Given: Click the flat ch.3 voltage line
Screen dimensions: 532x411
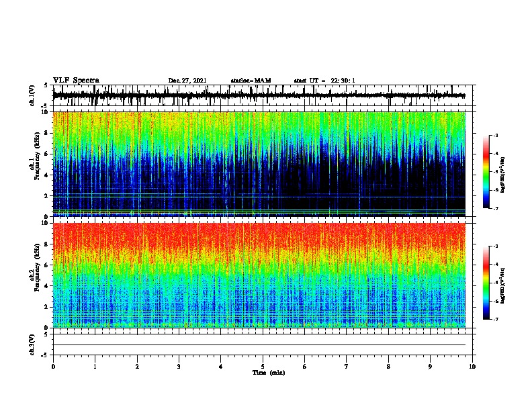Looking at the screenshot, I should (259, 345).
